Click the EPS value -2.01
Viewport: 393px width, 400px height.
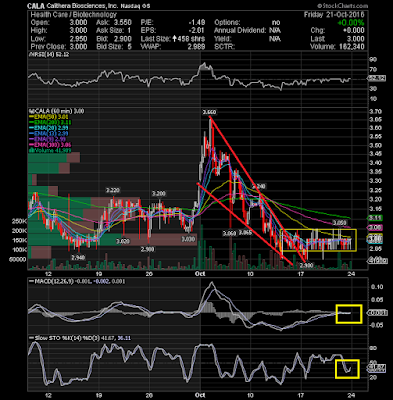click(196, 31)
